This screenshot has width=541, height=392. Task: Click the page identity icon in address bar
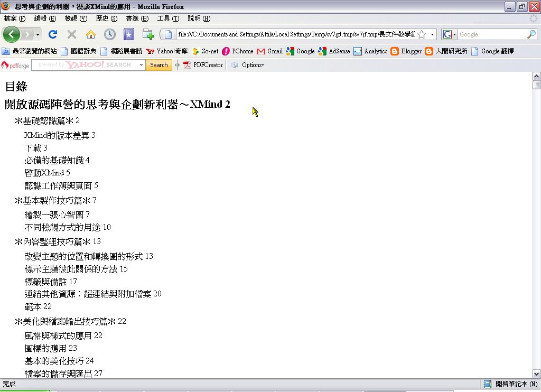169,34
